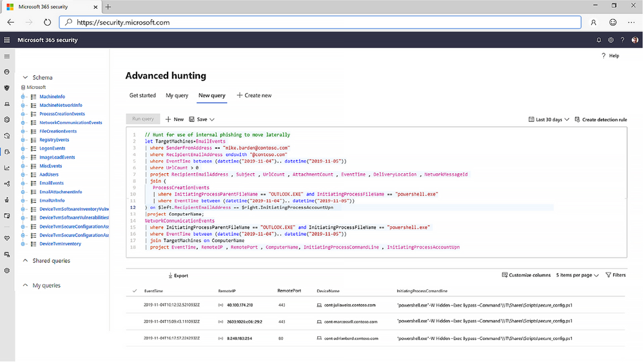644x362 pixels.
Task: Click the laptop device icon in left sidebar
Action: click(x=7, y=104)
